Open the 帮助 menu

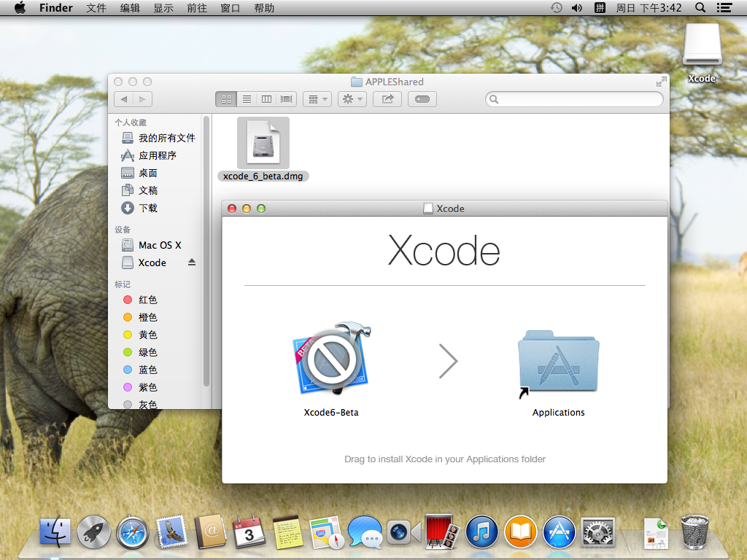click(264, 7)
